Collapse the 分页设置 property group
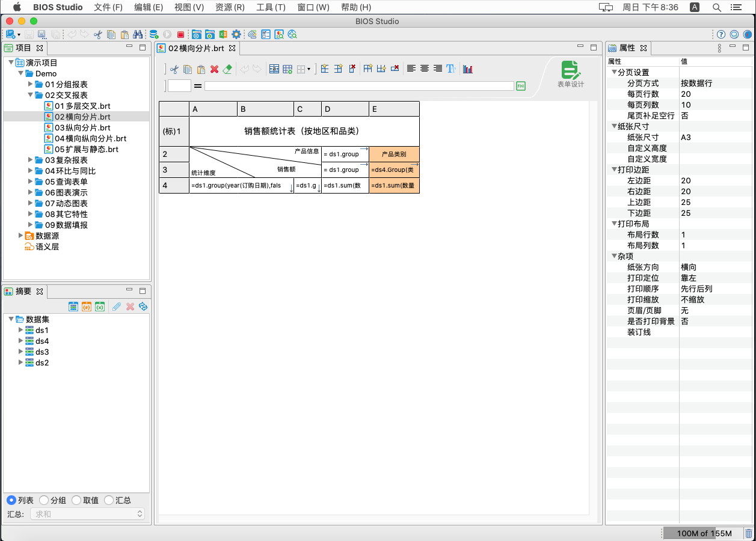 [614, 73]
